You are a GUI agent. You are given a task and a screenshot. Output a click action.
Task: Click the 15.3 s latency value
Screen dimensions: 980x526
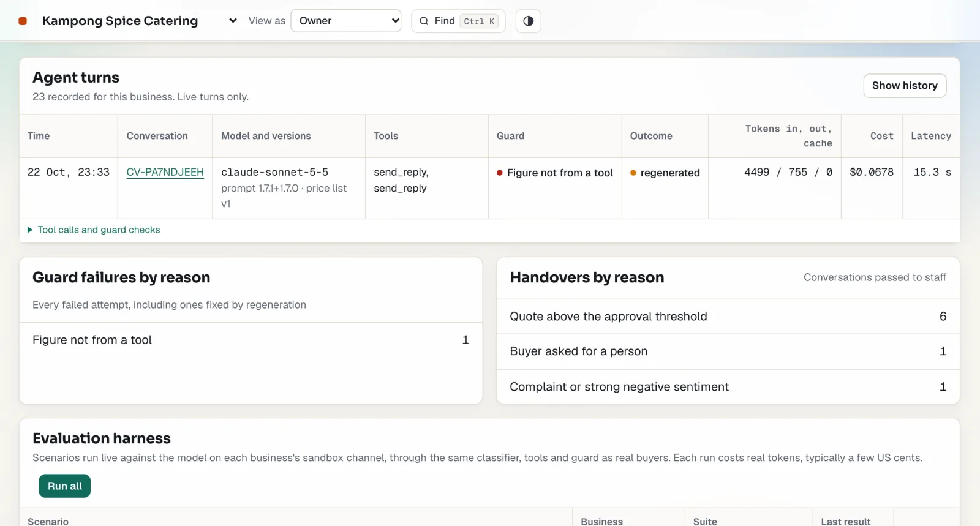click(x=932, y=172)
